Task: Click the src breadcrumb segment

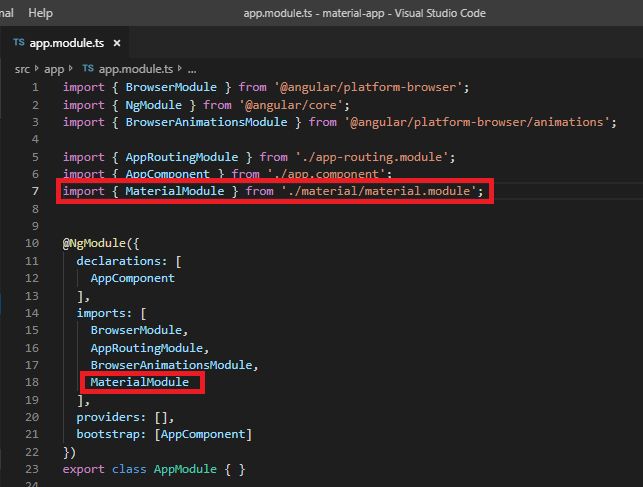Action: [22, 69]
